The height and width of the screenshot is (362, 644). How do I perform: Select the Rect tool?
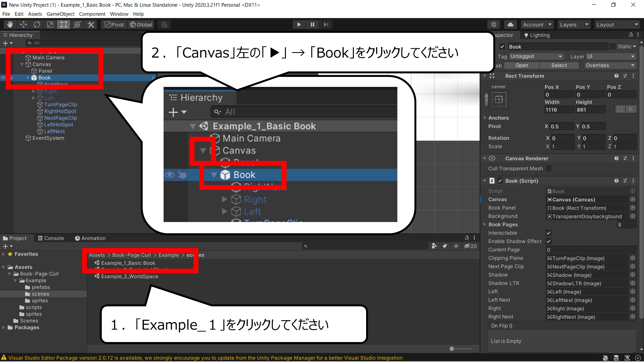[64, 24]
